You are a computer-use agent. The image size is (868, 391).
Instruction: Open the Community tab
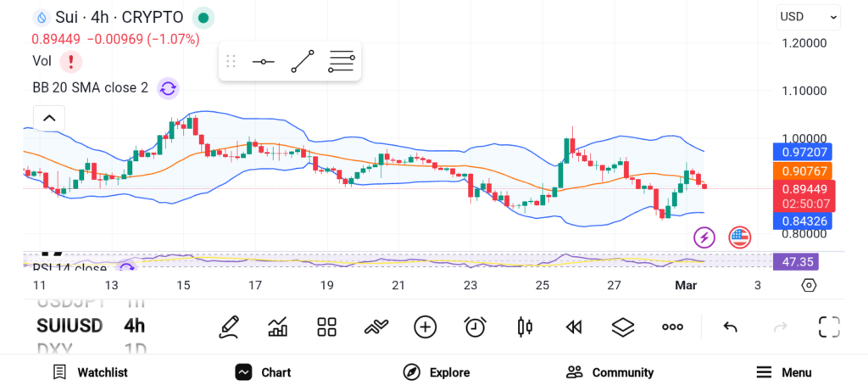pyautogui.click(x=609, y=372)
